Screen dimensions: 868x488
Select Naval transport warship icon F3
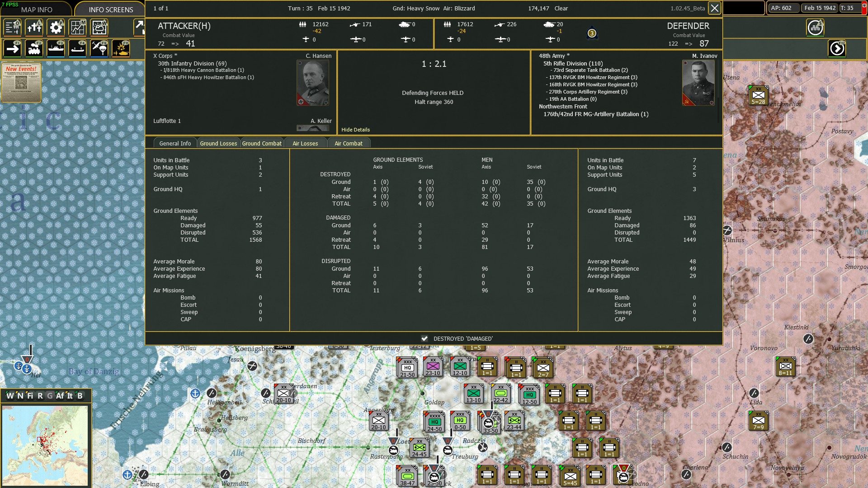pos(56,48)
